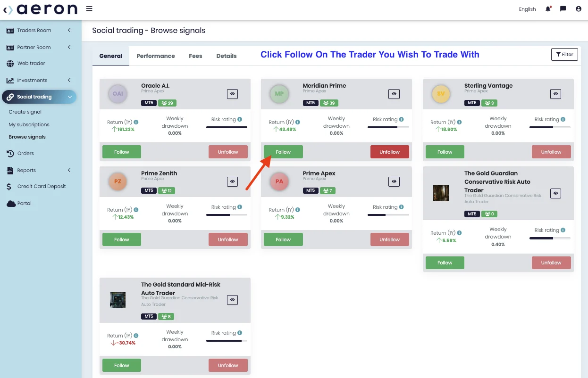The width and height of the screenshot is (588, 378).
Task: Click the eye icon on Meridian Prime card
Action: pos(394,94)
